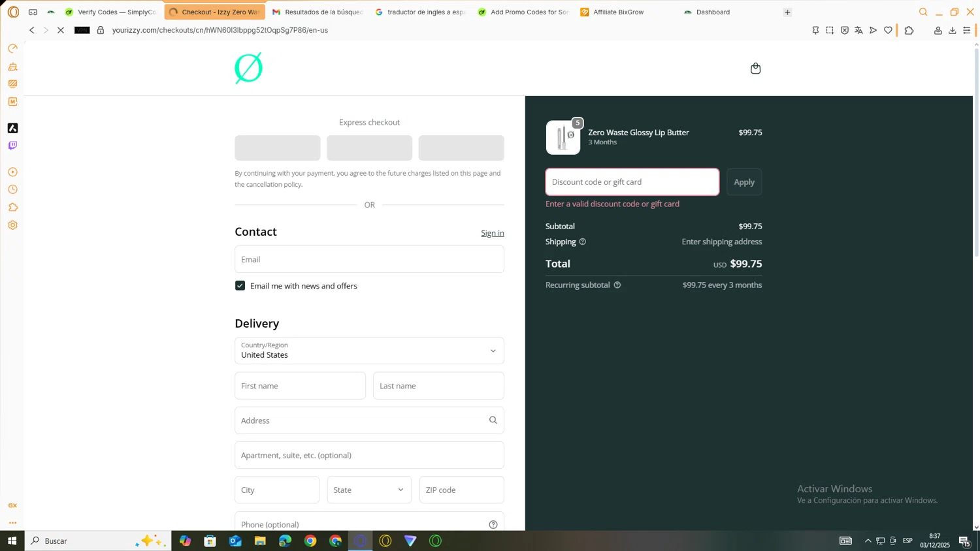The image size is (980, 551).
Task: Toggle the VPN badge in address bar
Action: click(82, 30)
